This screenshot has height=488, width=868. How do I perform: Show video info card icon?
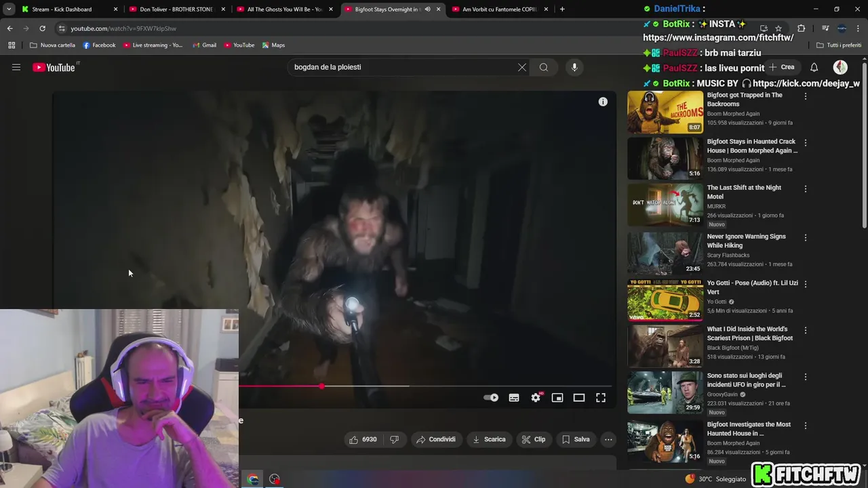[603, 102]
